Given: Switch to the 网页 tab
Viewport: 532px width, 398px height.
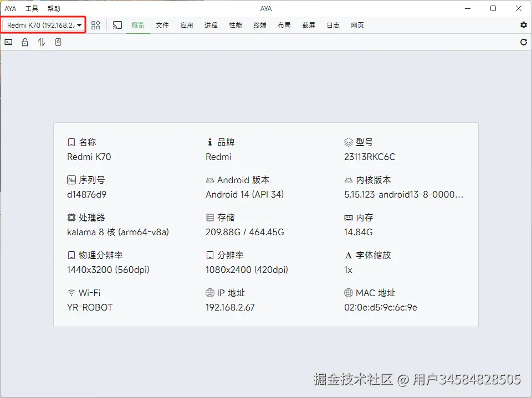Looking at the screenshot, I should click(357, 25).
